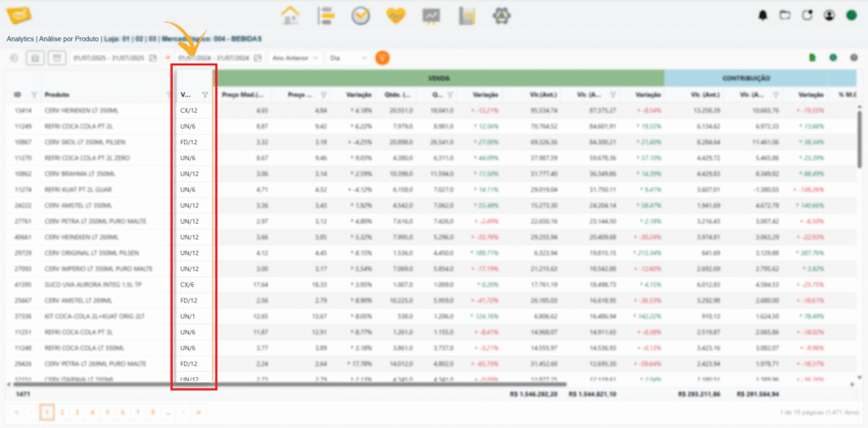Select current page 1 button
Image resolution: width=868 pixels, height=428 pixels.
click(x=47, y=412)
